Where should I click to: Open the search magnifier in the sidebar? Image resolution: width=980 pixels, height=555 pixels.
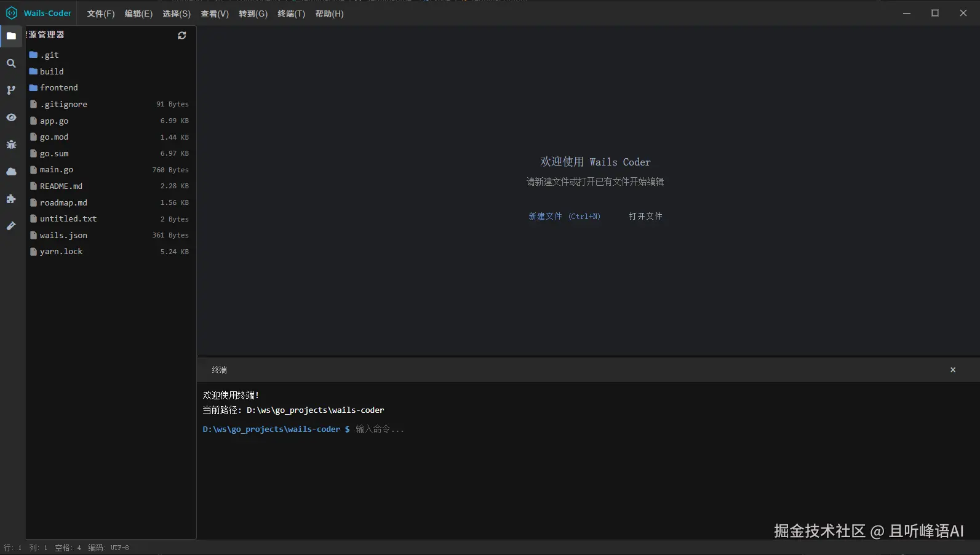11,63
